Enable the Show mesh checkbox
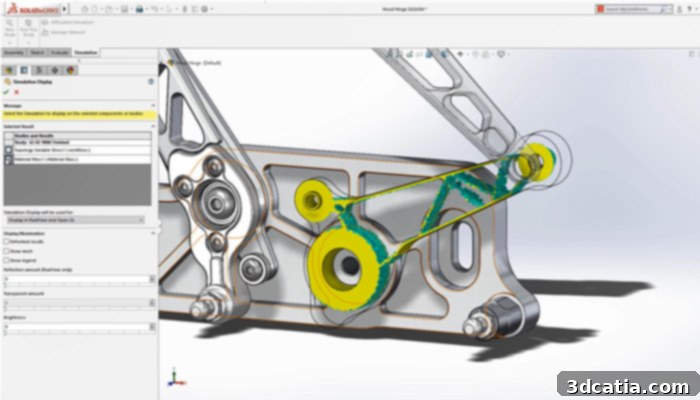 click(x=7, y=251)
